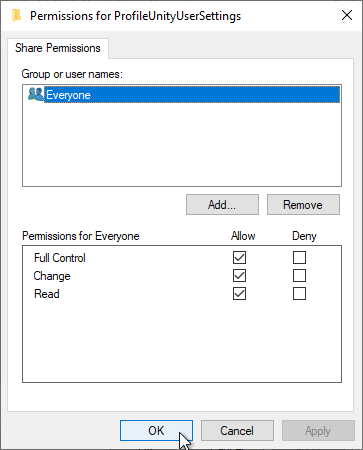363x450 pixels.
Task: Click the greyed-out Apply button
Action: coord(318,431)
